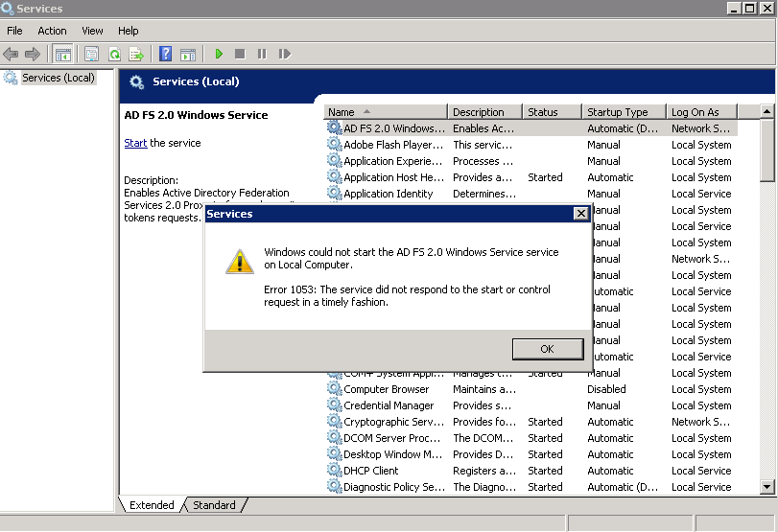The width and height of the screenshot is (778, 532).
Task: Sort by the Startup Type column header
Action: click(624, 112)
